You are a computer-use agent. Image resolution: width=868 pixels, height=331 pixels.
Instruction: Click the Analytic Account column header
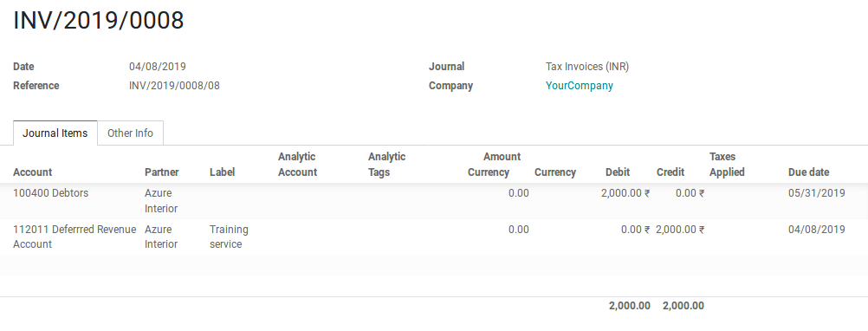(x=297, y=165)
